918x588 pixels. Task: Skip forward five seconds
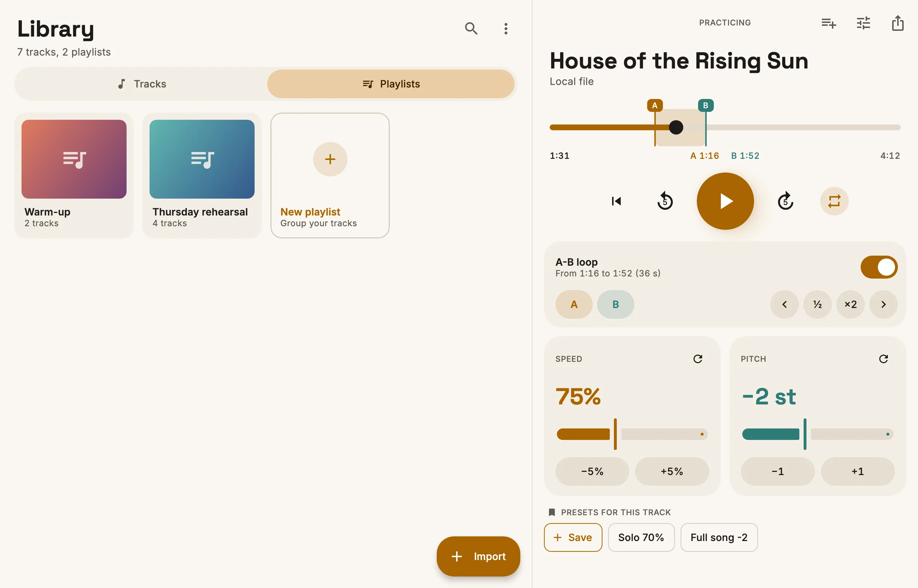785,201
